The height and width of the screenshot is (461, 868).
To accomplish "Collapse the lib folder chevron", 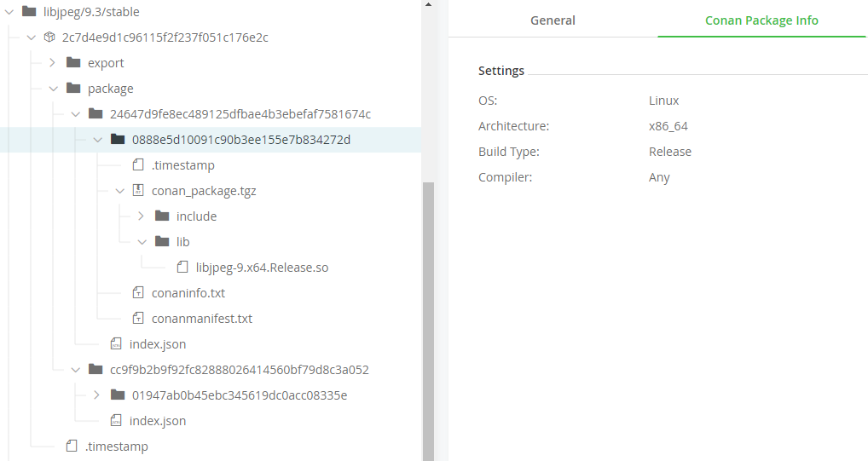I will tap(142, 242).
